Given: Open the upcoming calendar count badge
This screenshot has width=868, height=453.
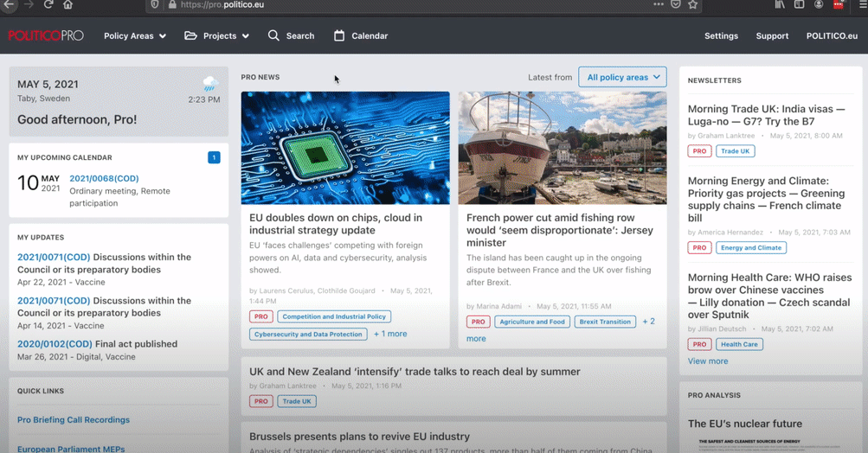Looking at the screenshot, I should 215,157.
